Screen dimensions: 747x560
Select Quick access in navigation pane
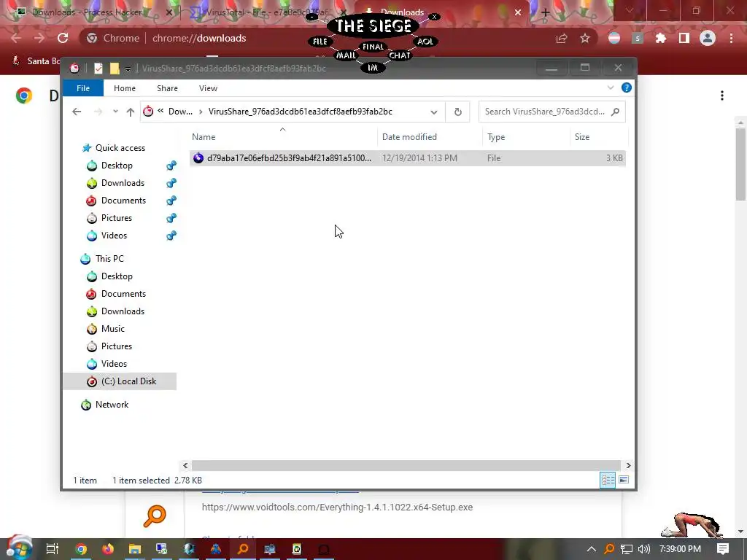pos(120,147)
